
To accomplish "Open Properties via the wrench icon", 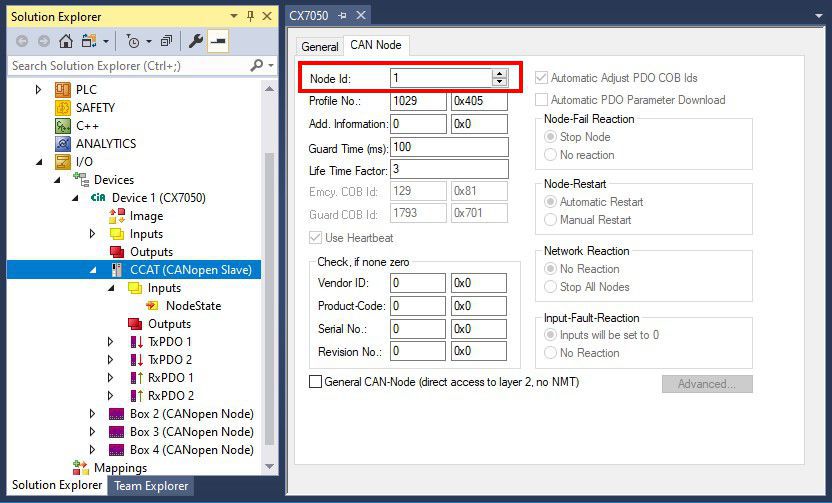I will [195, 41].
